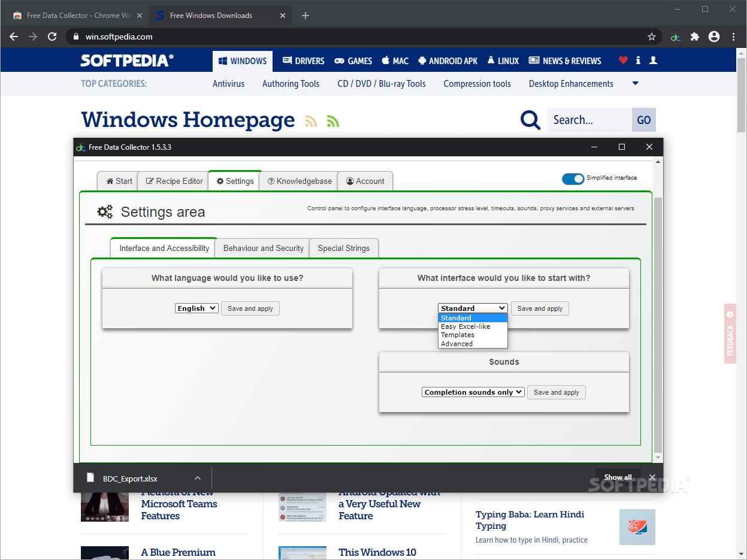Click the orange RSS feed icon
The height and width of the screenshot is (560, 747).
click(x=311, y=121)
